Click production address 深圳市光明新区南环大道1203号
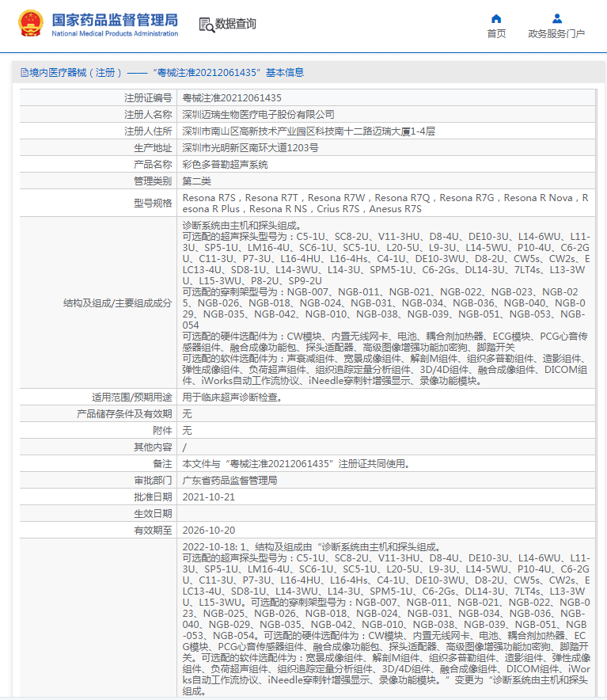Image resolution: width=607 pixels, height=700 pixels. click(x=250, y=147)
